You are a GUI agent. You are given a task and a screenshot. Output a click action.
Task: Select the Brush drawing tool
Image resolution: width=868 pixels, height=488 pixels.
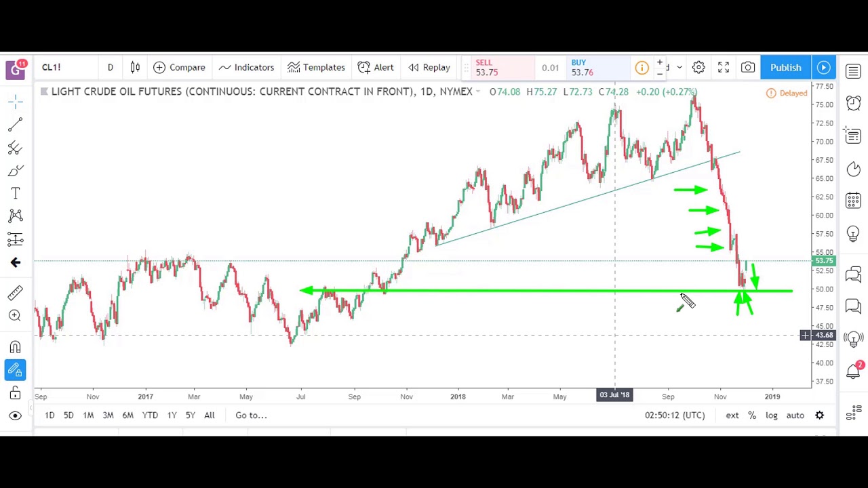pos(16,171)
